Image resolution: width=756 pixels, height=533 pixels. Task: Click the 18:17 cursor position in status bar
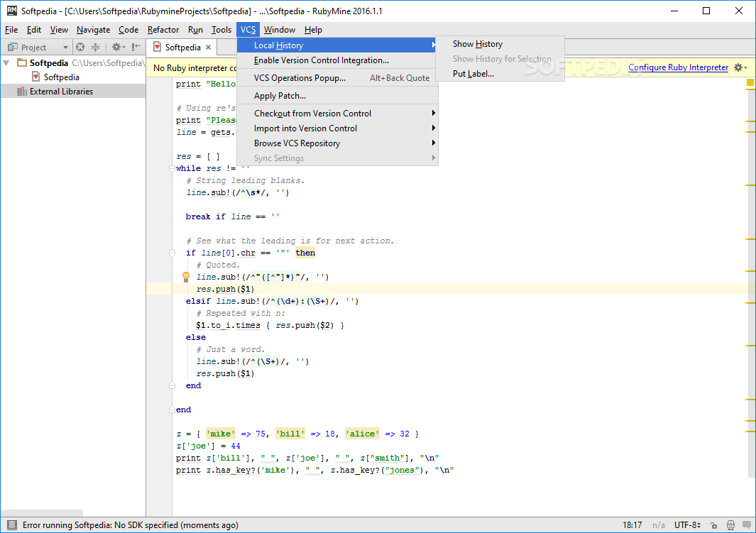pos(632,524)
